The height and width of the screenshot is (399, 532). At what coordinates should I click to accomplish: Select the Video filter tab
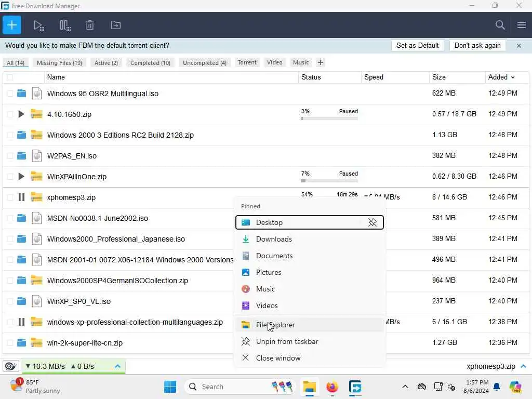274,62
